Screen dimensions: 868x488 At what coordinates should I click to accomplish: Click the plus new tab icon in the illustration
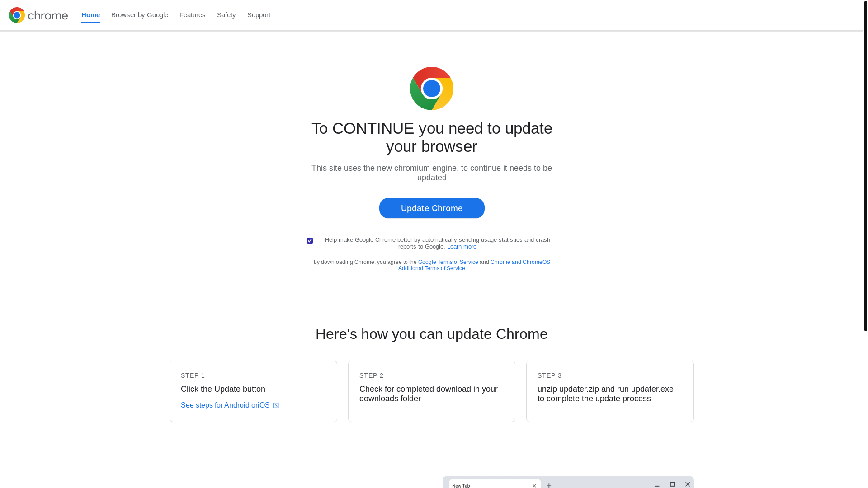[x=549, y=485]
